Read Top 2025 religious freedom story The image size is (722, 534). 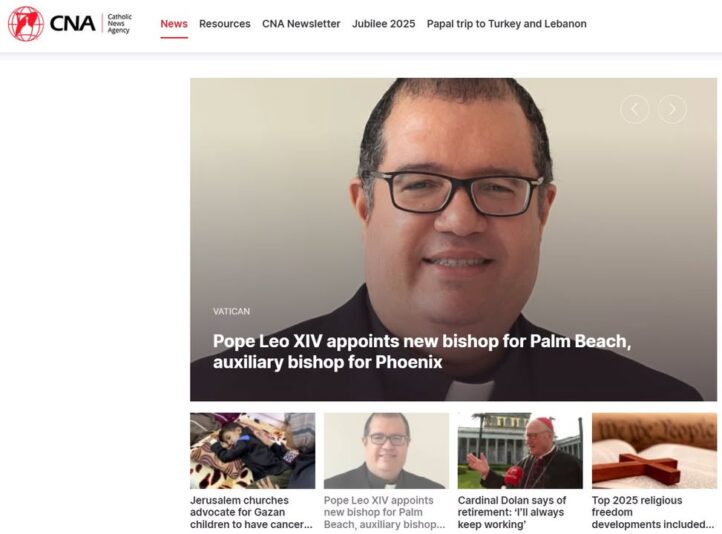pyautogui.click(x=653, y=512)
